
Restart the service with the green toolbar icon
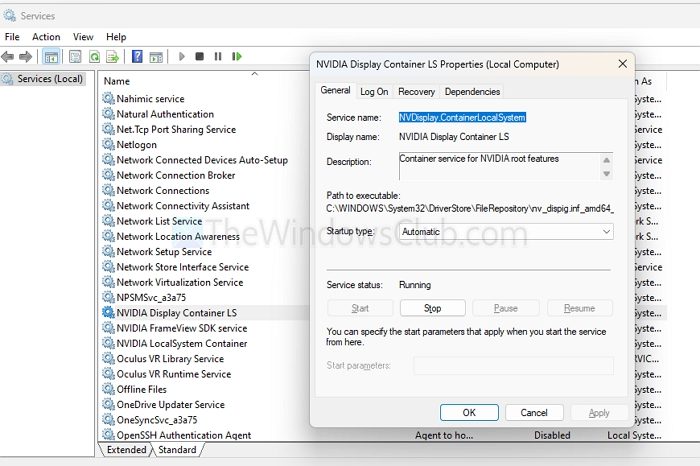(237, 57)
